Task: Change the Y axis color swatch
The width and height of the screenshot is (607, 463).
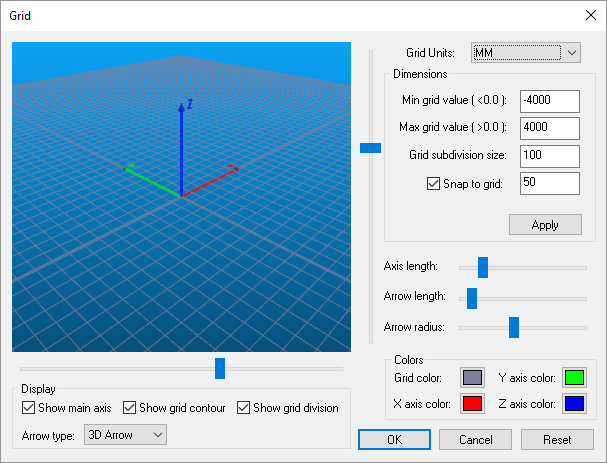Action: point(574,377)
